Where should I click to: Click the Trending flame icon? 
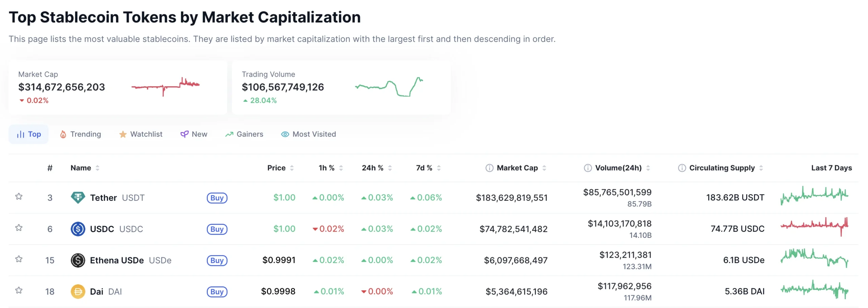[63, 134]
